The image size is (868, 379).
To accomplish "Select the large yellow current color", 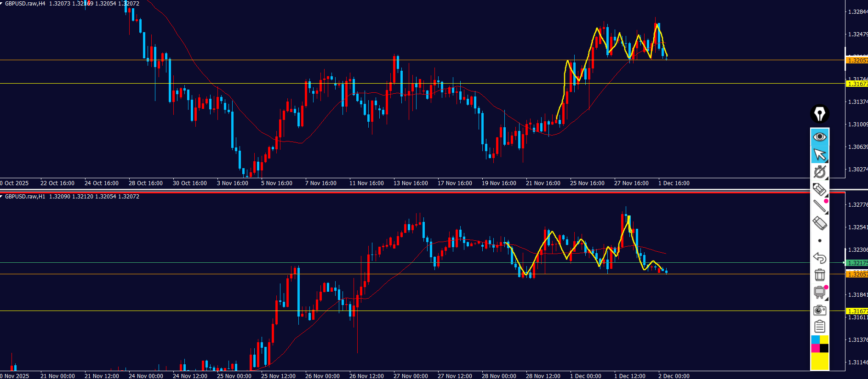I will (x=819, y=361).
